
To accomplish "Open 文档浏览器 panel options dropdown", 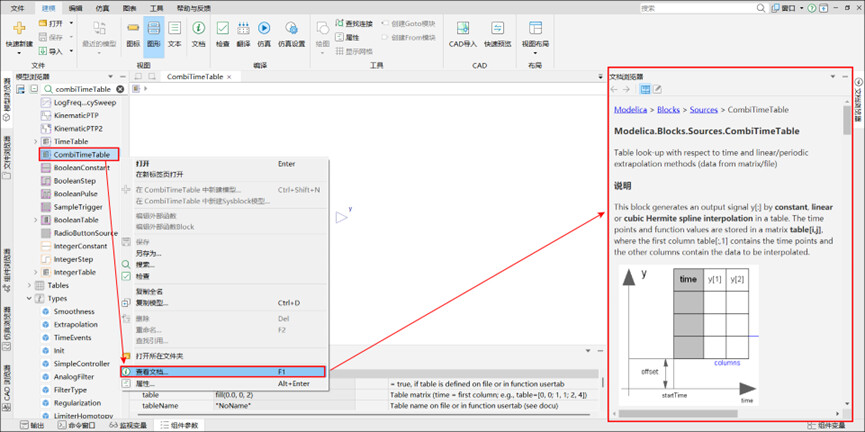I will (x=833, y=77).
